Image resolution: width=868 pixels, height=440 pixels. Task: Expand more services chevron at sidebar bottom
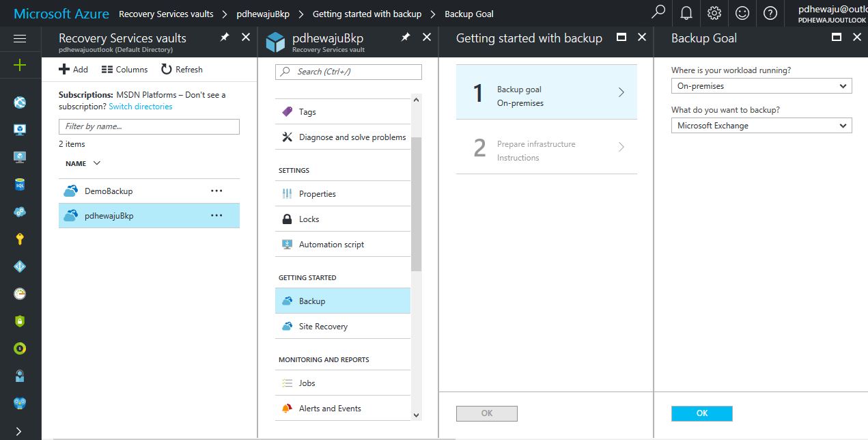pyautogui.click(x=18, y=431)
